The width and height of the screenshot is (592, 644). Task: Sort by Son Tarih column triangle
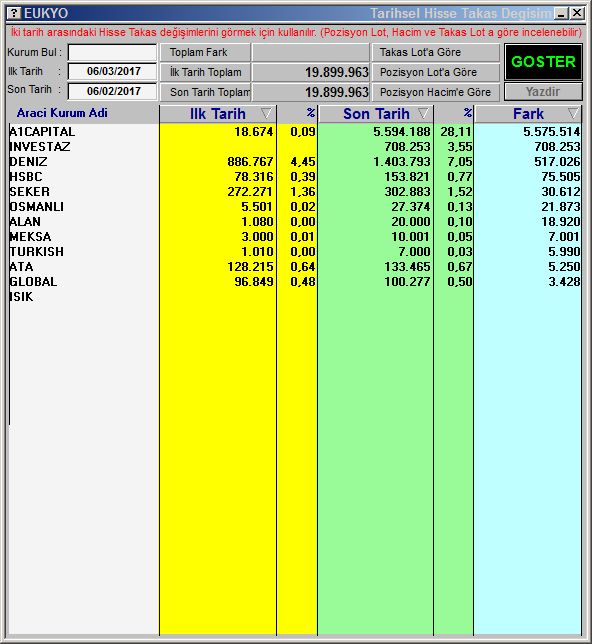(x=423, y=113)
